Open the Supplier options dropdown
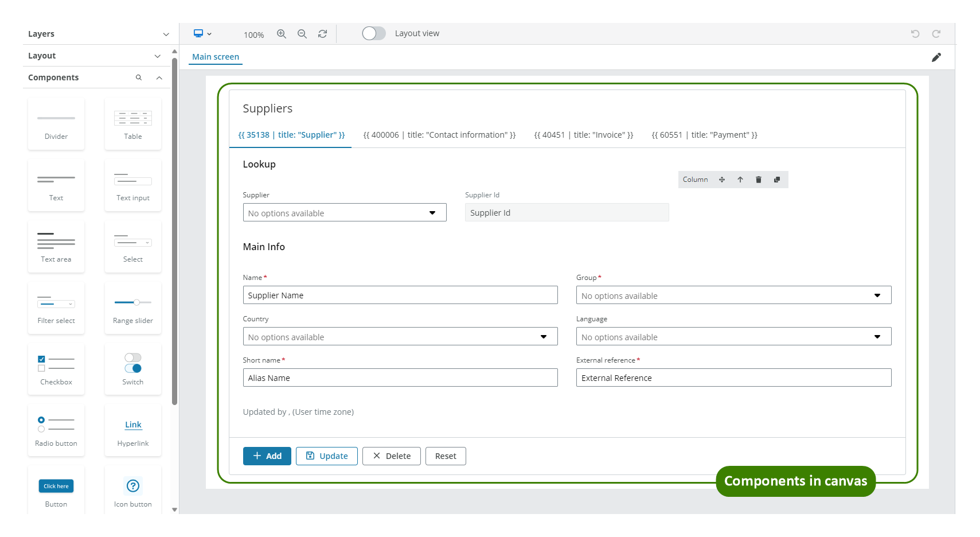980x537 pixels. click(x=432, y=212)
